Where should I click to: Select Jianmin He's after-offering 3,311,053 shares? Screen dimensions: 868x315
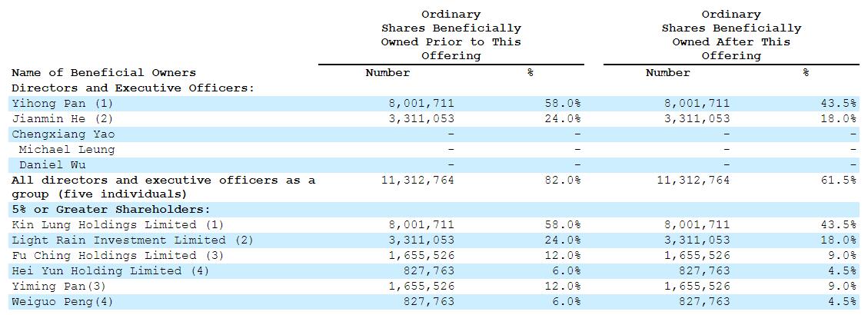click(697, 118)
